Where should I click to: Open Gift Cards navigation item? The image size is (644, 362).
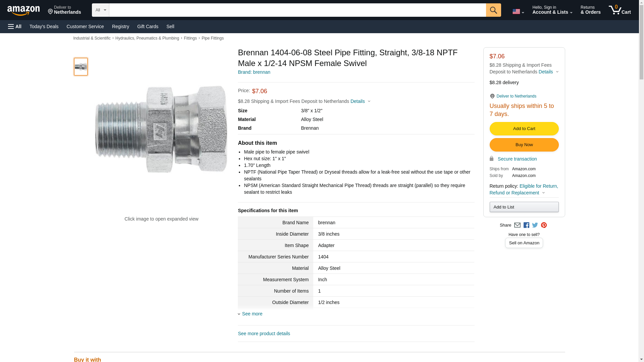(x=148, y=26)
